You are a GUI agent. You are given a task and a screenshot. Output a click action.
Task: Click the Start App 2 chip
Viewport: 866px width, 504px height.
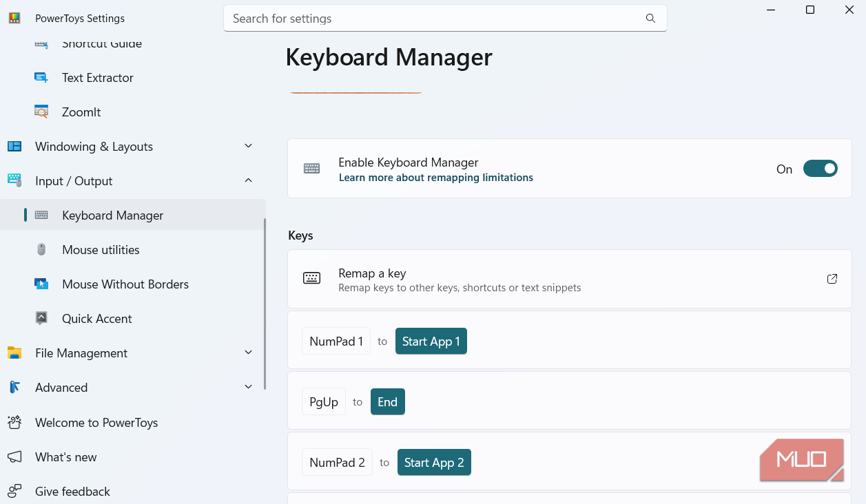click(x=434, y=462)
